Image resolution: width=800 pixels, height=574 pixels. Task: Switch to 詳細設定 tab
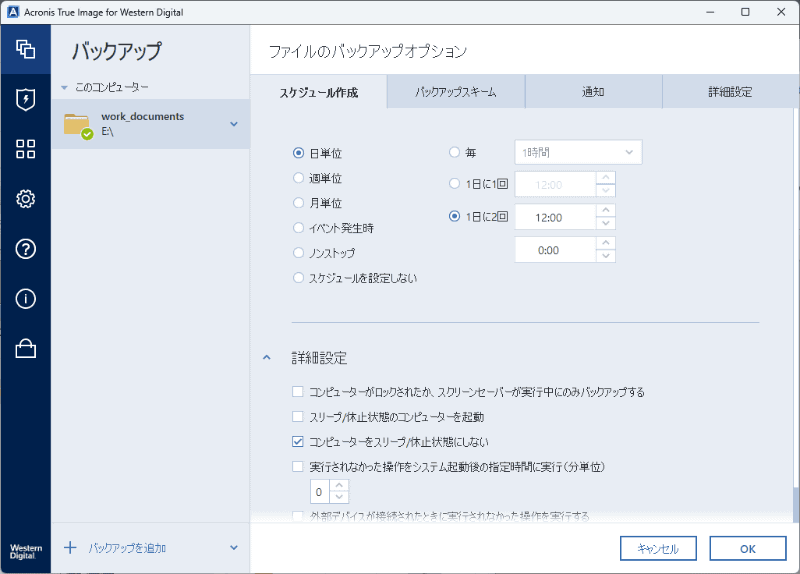(x=730, y=92)
